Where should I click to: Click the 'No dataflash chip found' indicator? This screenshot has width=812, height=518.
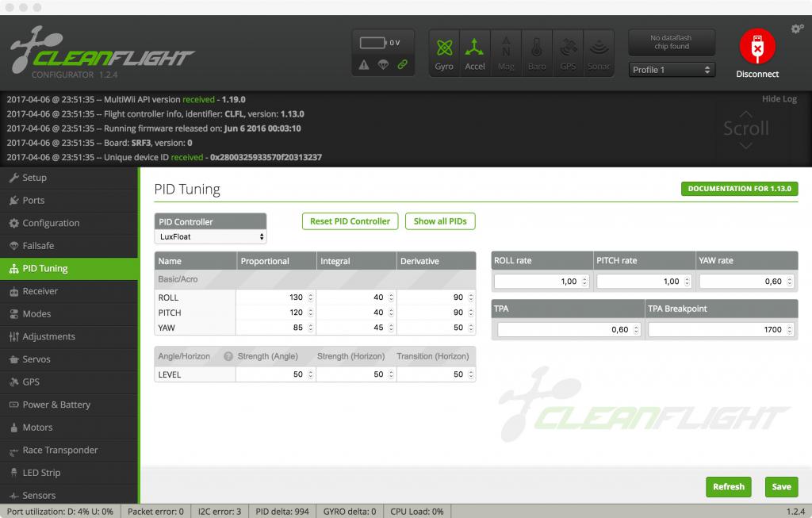pos(671,42)
